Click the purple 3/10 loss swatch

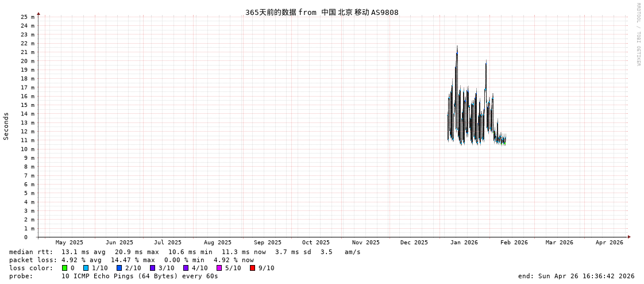pos(152,268)
